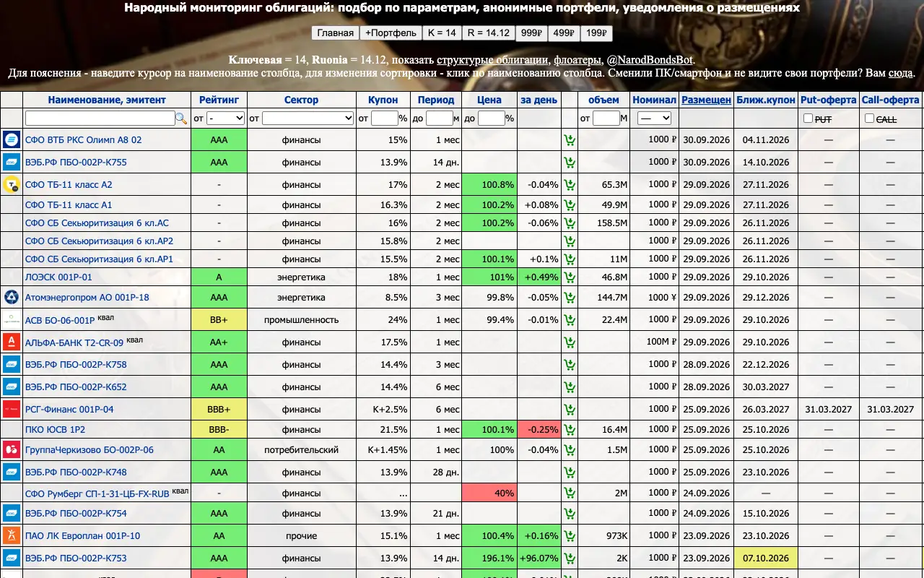Click the logo beside ВЭБ.РФ ПБО-002Р-К758

point(12,365)
